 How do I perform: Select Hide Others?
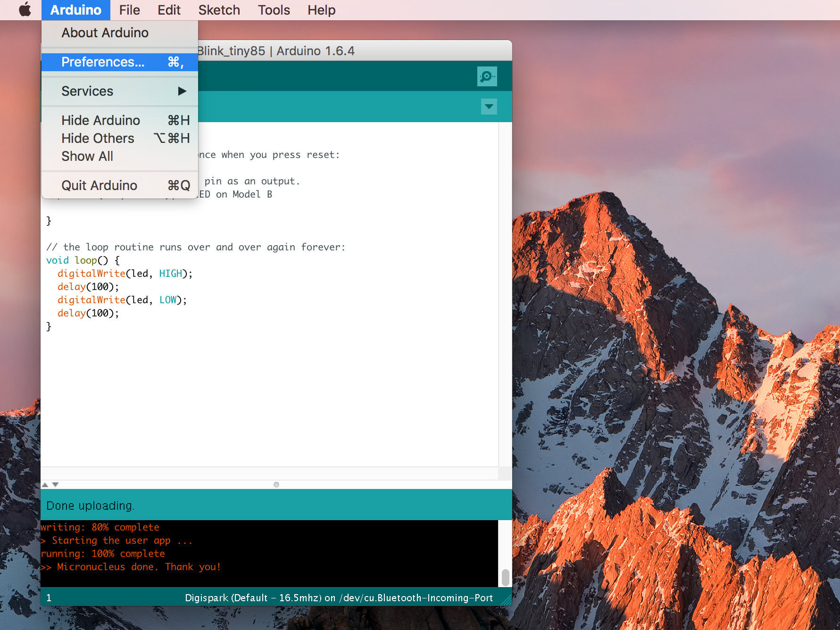tap(120, 138)
